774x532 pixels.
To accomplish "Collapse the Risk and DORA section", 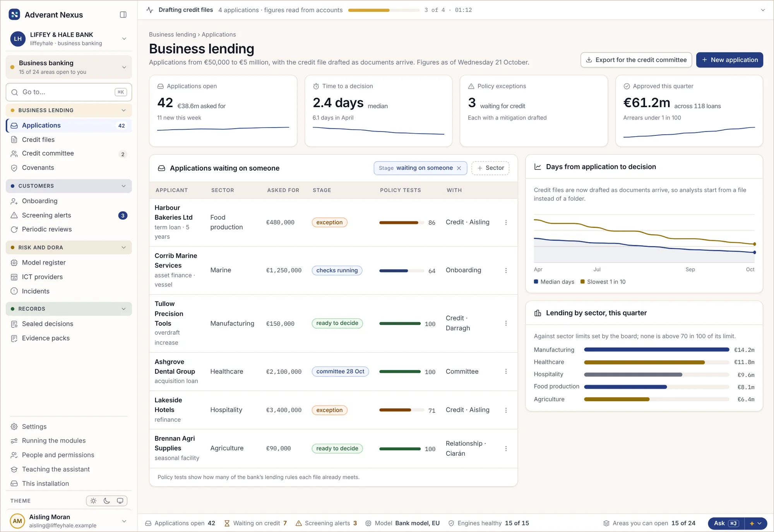I will pyautogui.click(x=69, y=248).
